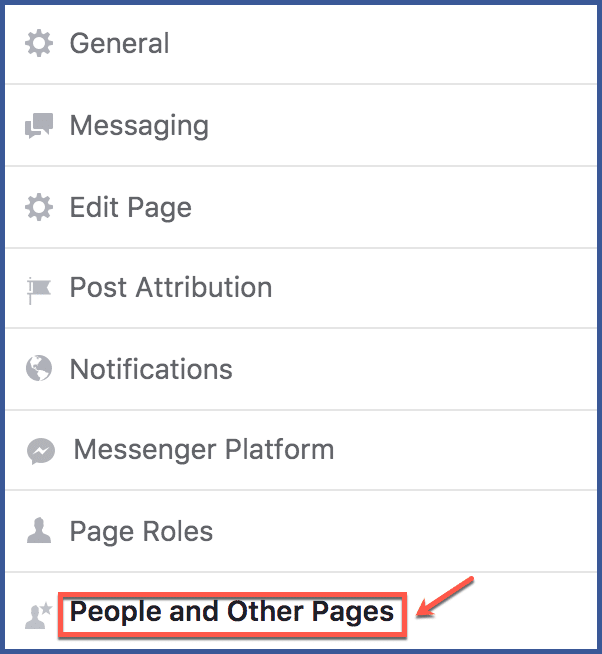
Task: Click the divider line beneath General
Action: [x=301, y=84]
